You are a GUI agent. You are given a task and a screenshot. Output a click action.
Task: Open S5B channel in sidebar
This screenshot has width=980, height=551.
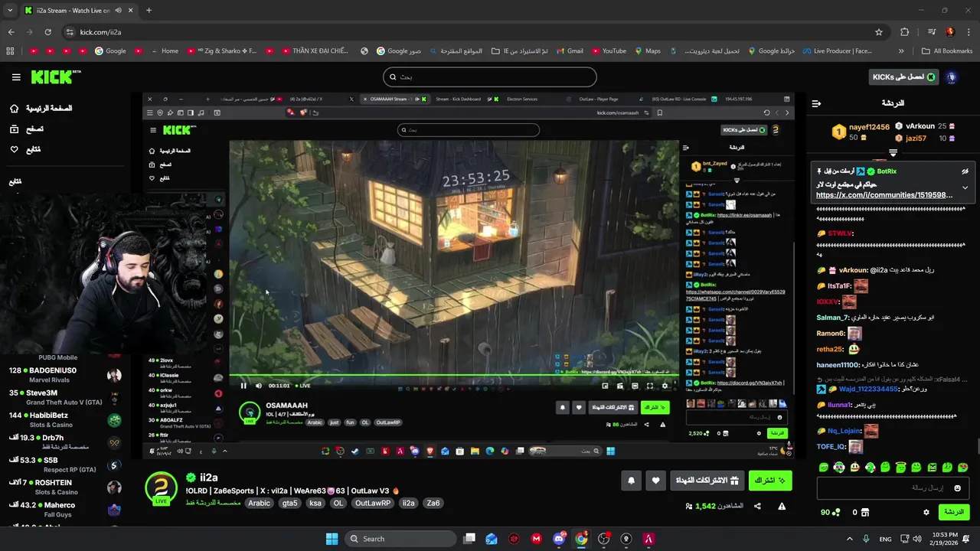(64, 465)
